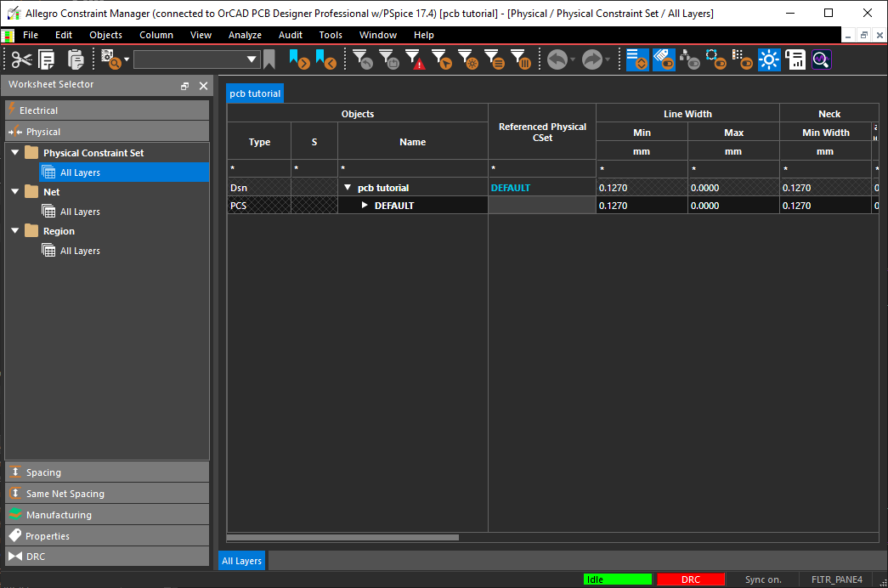
Task: Open the Audit menu
Action: coord(290,35)
